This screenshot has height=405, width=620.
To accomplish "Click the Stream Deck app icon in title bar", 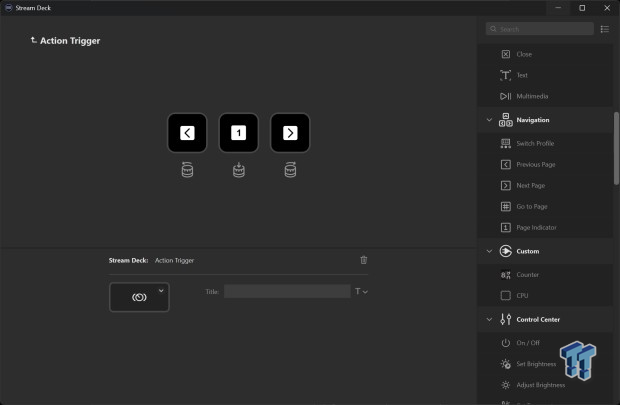I will coord(8,8).
